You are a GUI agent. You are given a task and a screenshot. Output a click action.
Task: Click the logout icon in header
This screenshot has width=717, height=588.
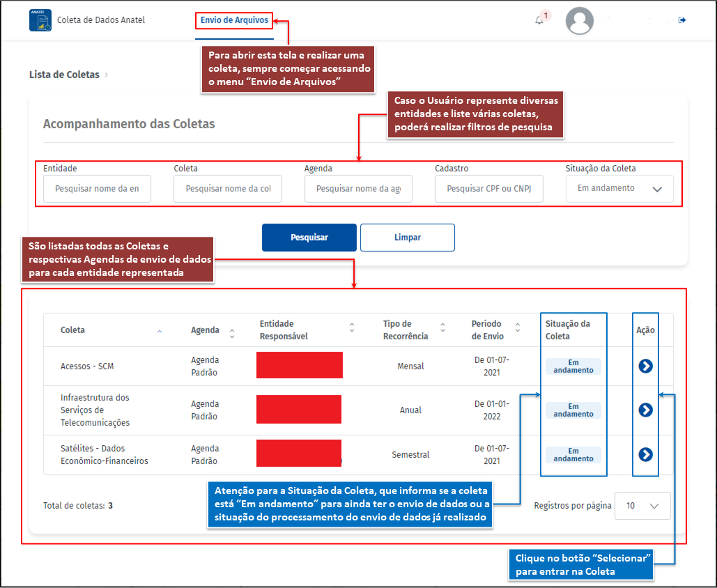coord(682,20)
